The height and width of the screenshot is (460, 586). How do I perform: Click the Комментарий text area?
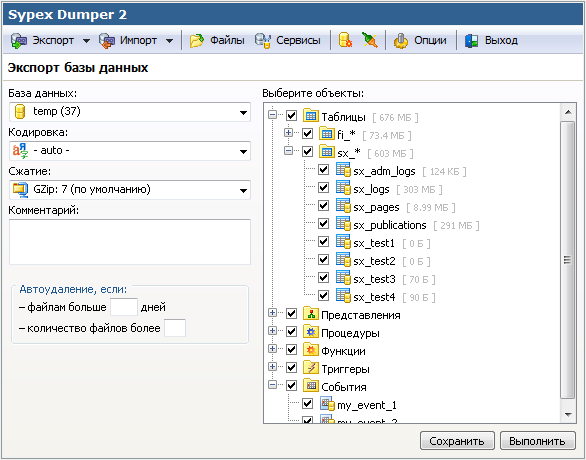tap(130, 242)
